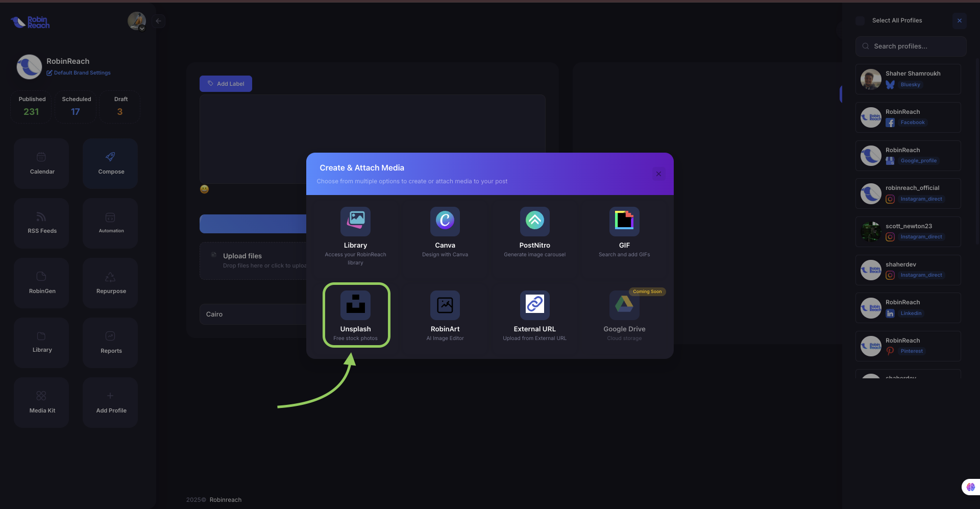This screenshot has height=509, width=980.
Task: Pick the GIF option to search GIFs
Action: coord(624,236)
